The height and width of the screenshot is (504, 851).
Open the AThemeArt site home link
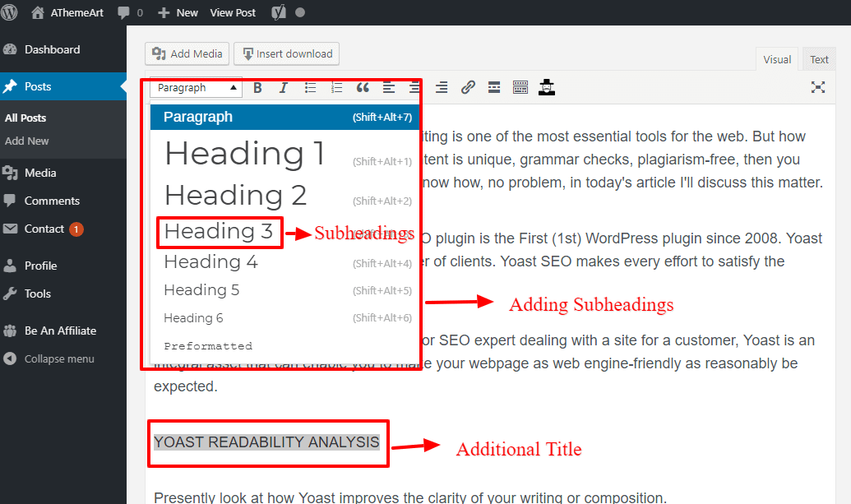click(x=67, y=12)
